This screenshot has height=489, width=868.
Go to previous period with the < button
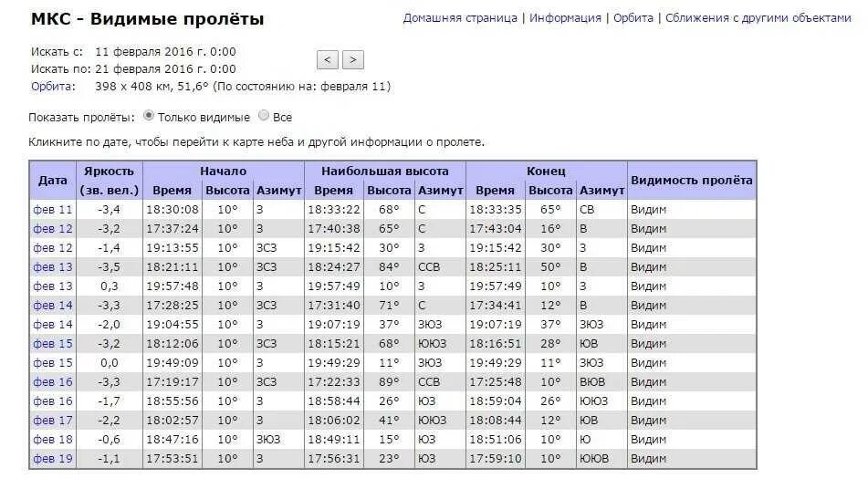pos(327,59)
